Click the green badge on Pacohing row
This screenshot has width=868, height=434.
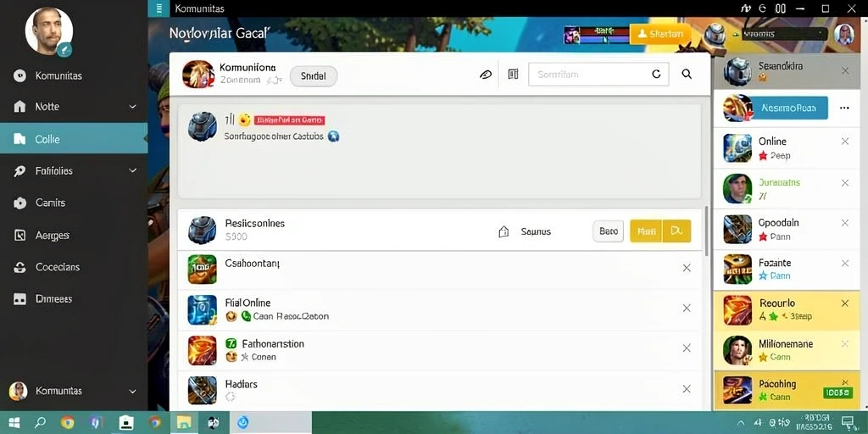click(837, 393)
